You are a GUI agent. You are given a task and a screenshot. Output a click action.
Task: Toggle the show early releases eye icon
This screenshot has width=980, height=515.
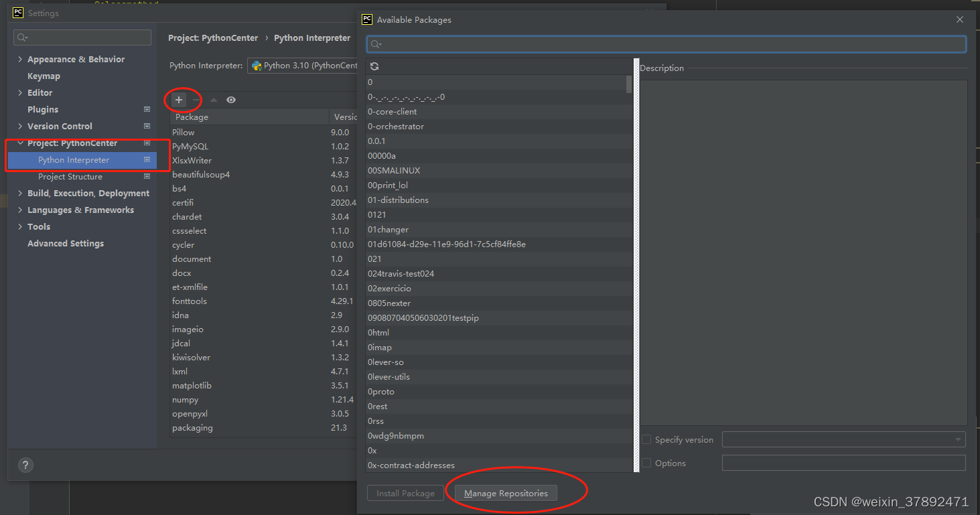(x=231, y=100)
